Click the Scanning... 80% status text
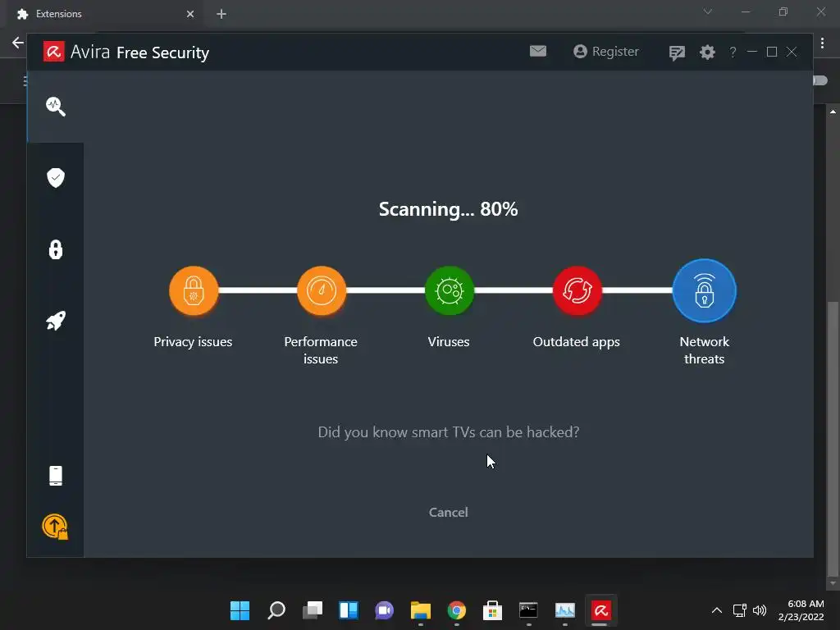The height and width of the screenshot is (630, 840). [x=449, y=209]
